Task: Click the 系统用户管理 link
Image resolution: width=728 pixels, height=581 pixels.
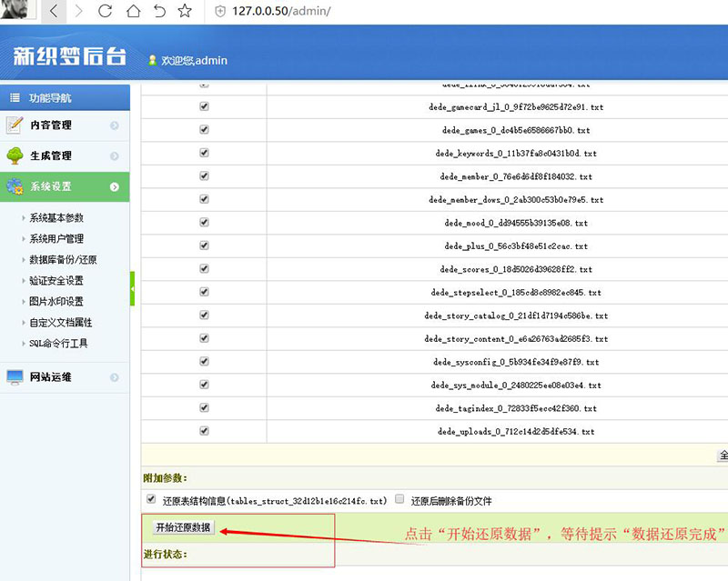Action: click(56, 239)
